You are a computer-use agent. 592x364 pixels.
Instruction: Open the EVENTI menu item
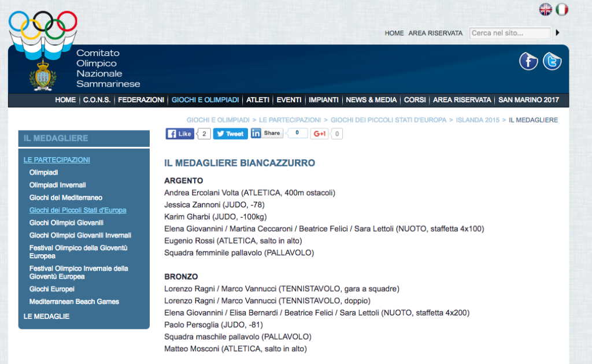point(289,100)
